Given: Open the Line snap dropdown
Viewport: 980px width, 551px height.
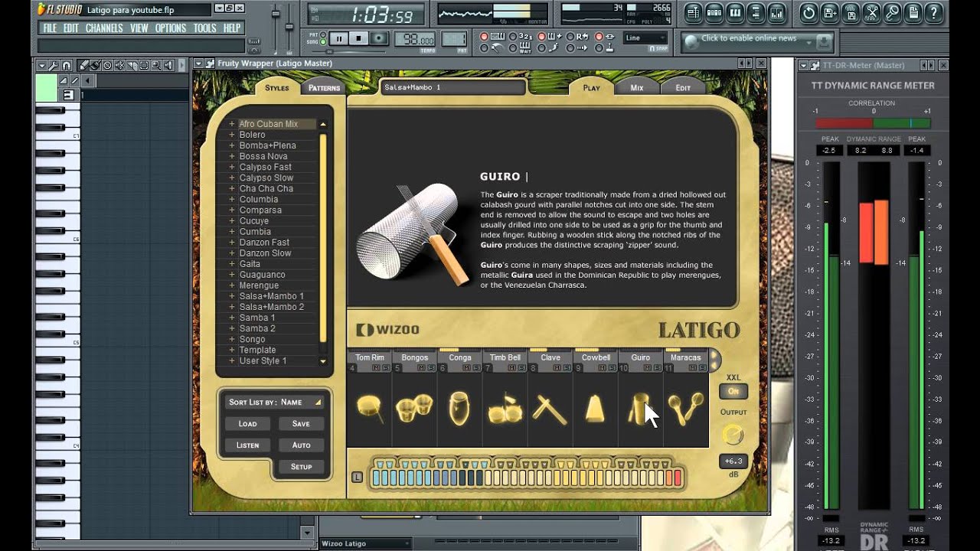Looking at the screenshot, I should [x=645, y=37].
